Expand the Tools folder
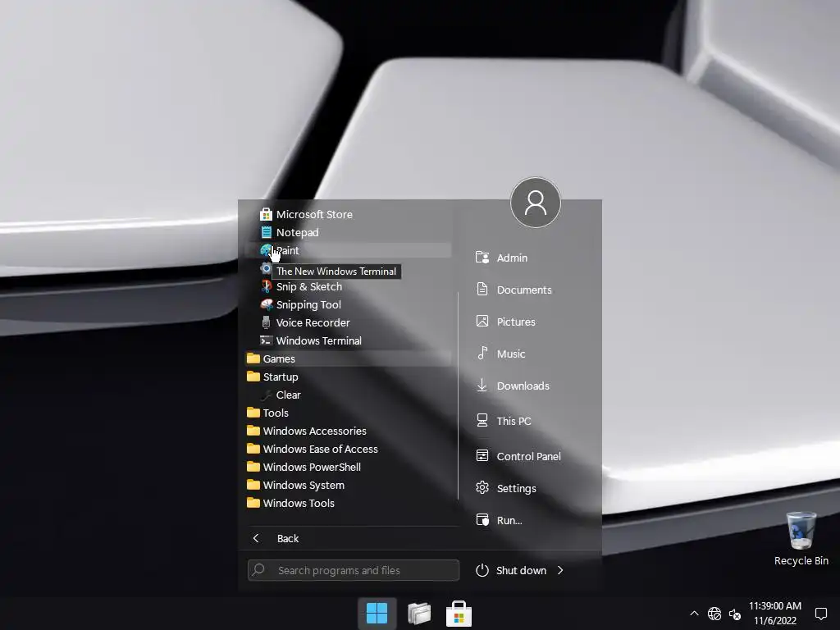840x630 pixels. (x=348, y=413)
